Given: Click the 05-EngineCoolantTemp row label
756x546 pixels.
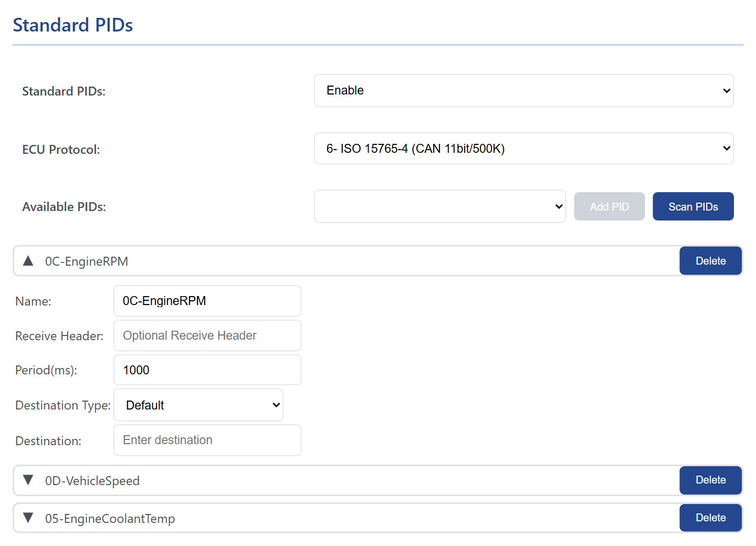Looking at the screenshot, I should (110, 519).
